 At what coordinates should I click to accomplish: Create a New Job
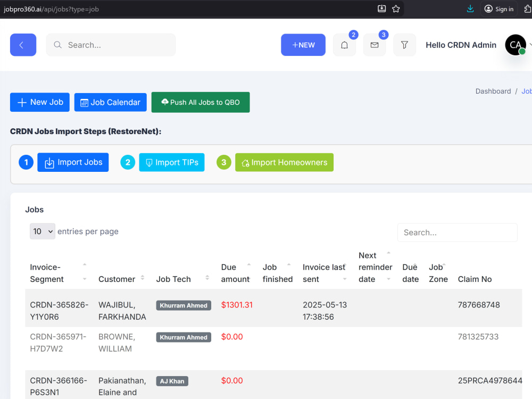[x=40, y=102]
